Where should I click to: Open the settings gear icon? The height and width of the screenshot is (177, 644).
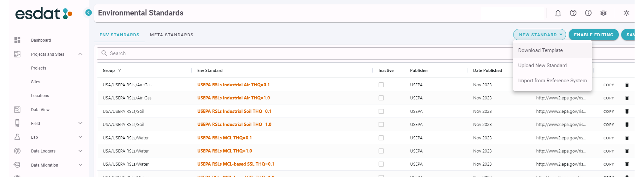(603, 13)
